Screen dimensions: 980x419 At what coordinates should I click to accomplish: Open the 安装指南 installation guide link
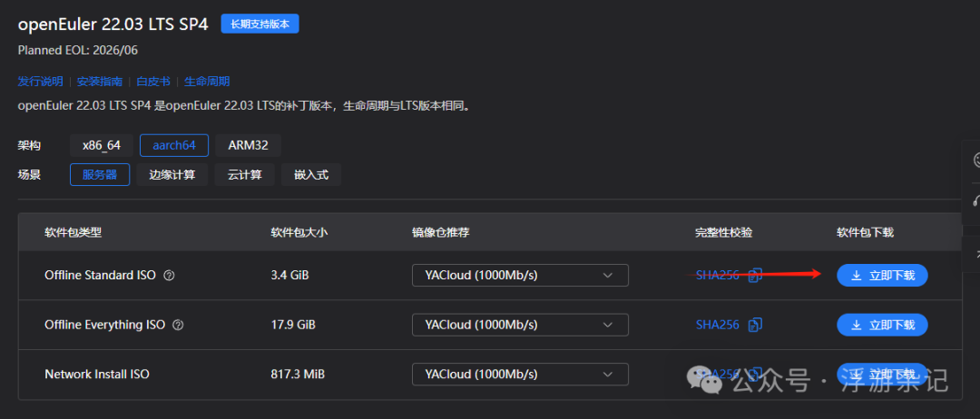(x=100, y=82)
